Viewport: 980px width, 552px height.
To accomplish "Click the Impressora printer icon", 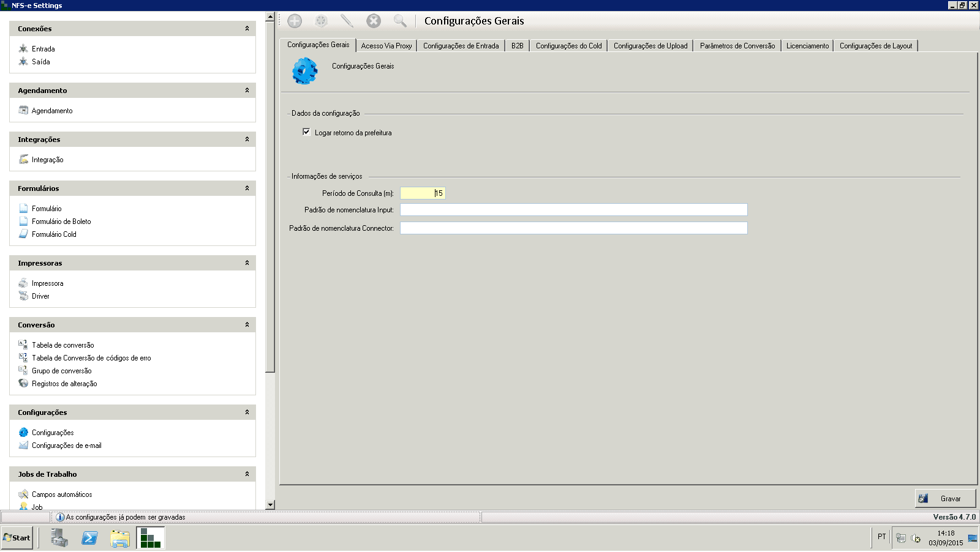I will click(23, 283).
